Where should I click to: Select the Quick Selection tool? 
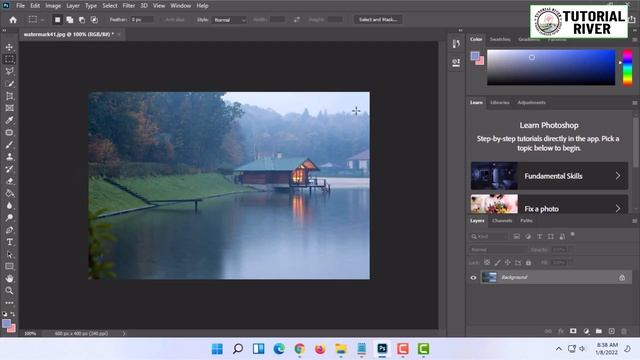pos(9,84)
